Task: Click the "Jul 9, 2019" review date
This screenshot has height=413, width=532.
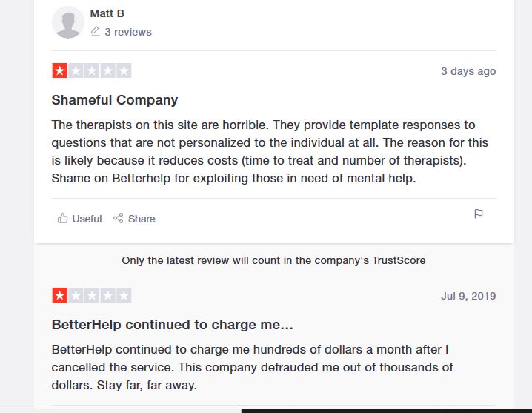Action: tap(468, 296)
